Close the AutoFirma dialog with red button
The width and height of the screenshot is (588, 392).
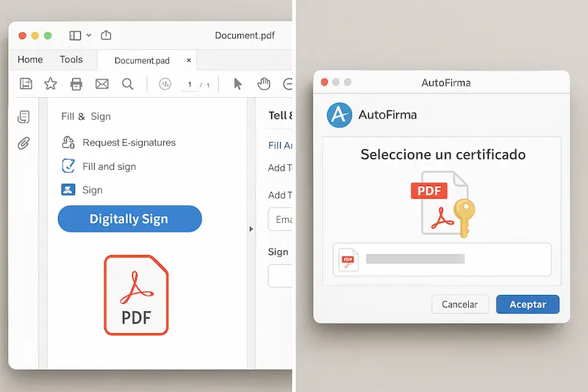point(325,82)
